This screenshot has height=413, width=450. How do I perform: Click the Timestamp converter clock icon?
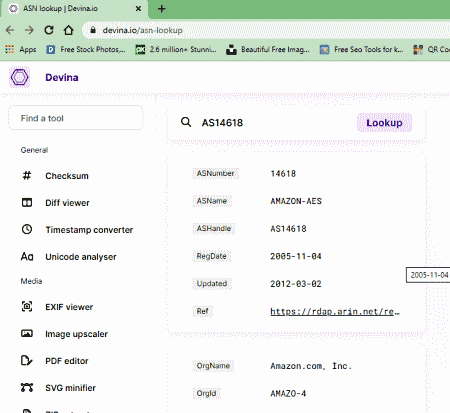click(x=27, y=229)
